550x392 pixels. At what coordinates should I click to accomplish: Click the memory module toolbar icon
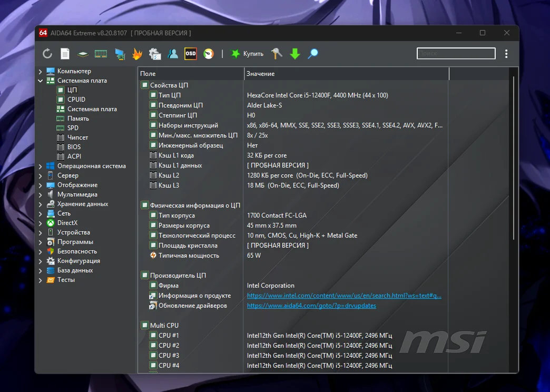101,54
